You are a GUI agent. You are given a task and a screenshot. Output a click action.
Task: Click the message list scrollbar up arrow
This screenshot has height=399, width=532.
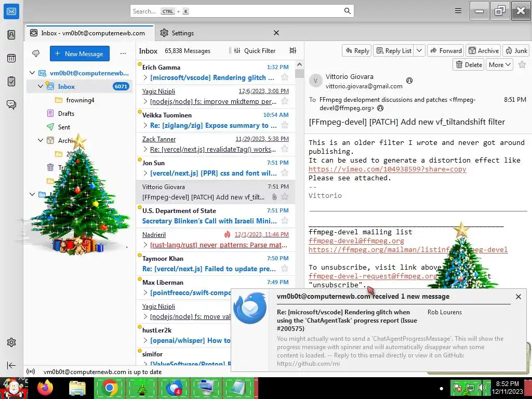click(x=299, y=64)
